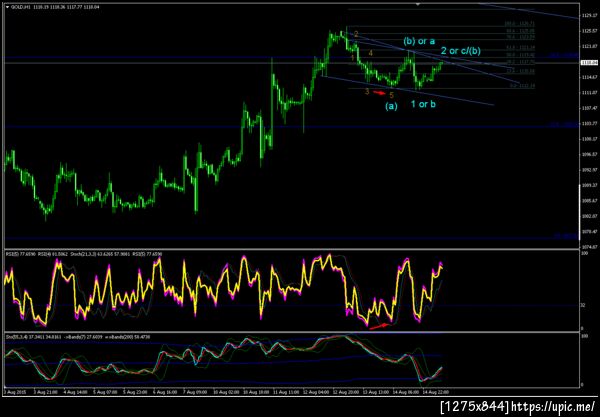
Task: Click the chart shift marker triangle on top border
Action: pyautogui.click(x=418, y=4)
